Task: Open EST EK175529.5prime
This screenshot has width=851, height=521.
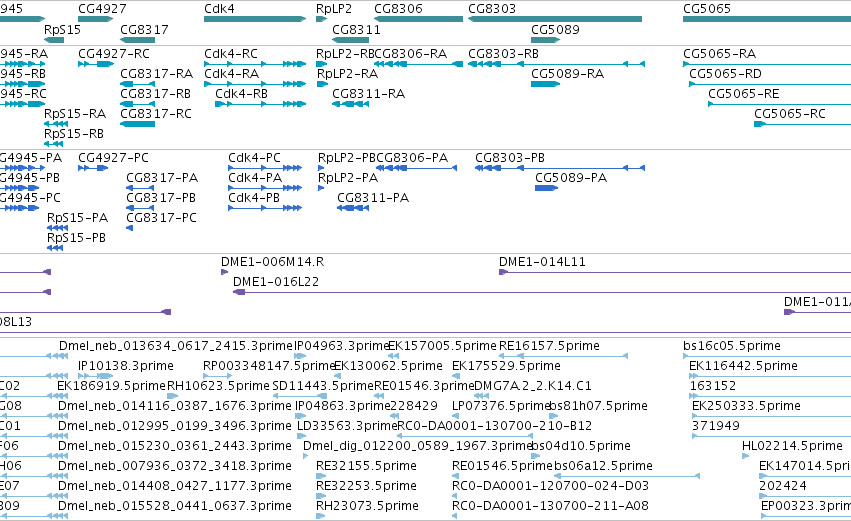Action: tap(506, 366)
